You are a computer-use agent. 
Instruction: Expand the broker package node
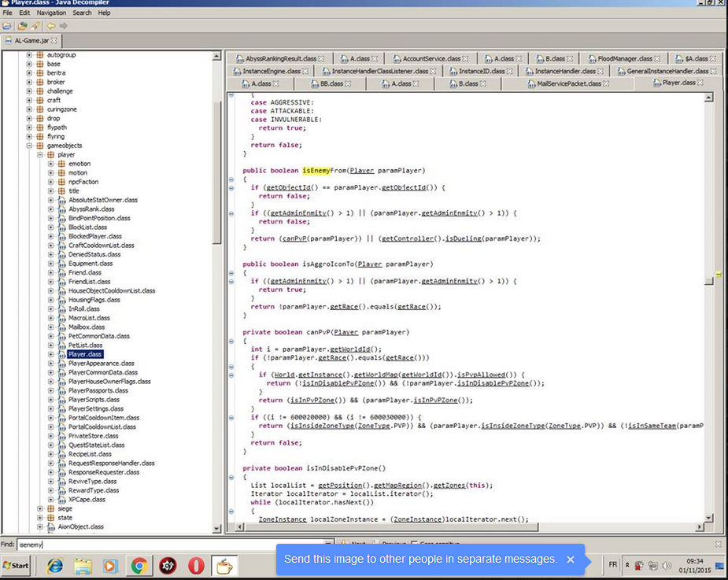click(29, 82)
